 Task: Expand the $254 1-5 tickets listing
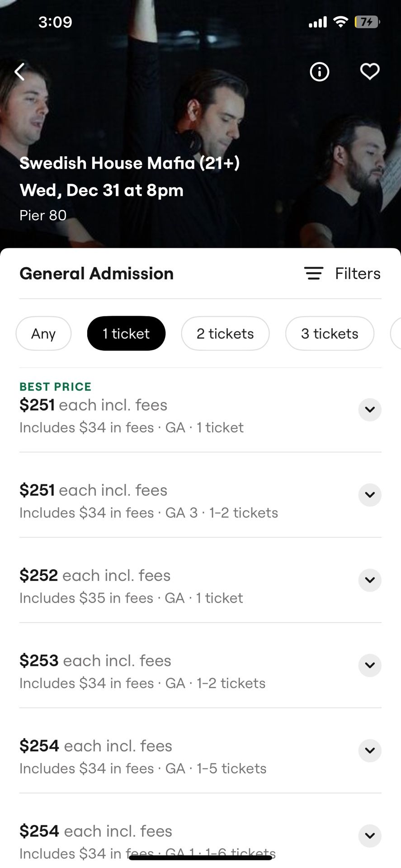(370, 750)
